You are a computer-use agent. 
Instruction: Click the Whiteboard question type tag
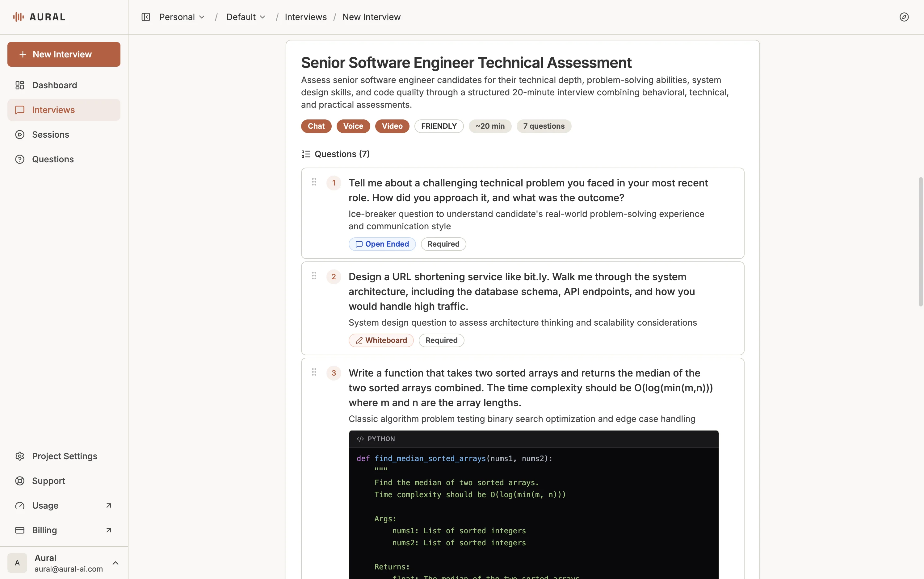pyautogui.click(x=381, y=340)
